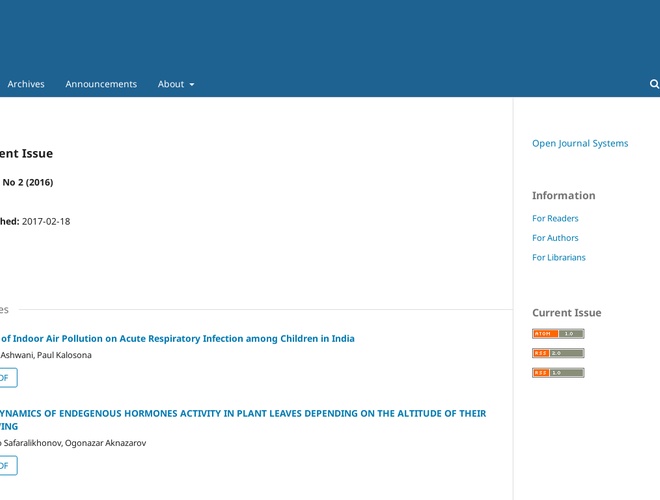Visit the Open Journal Systems link

[x=580, y=143]
